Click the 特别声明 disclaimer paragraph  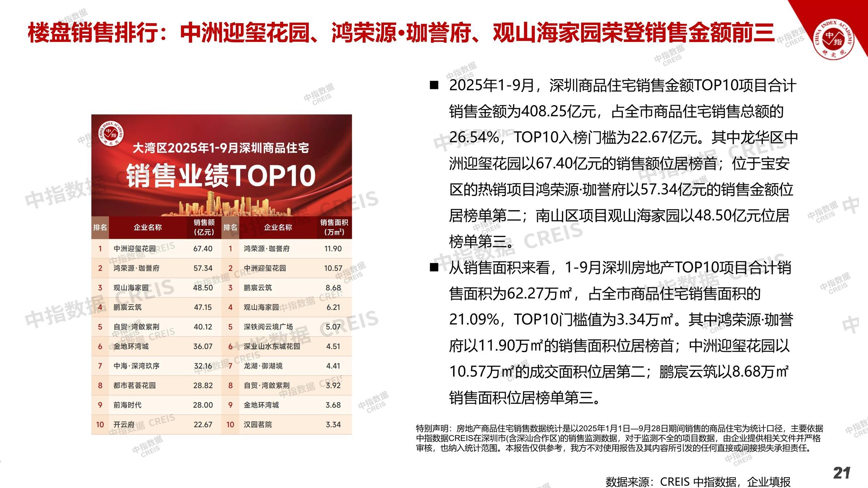coord(619,438)
